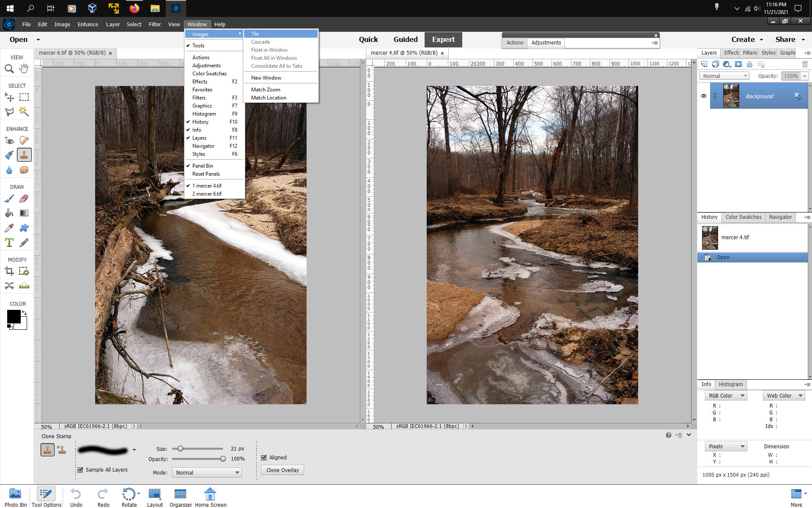Image resolution: width=812 pixels, height=508 pixels.
Task: Disable the Aligned checkbox
Action: [264, 457]
